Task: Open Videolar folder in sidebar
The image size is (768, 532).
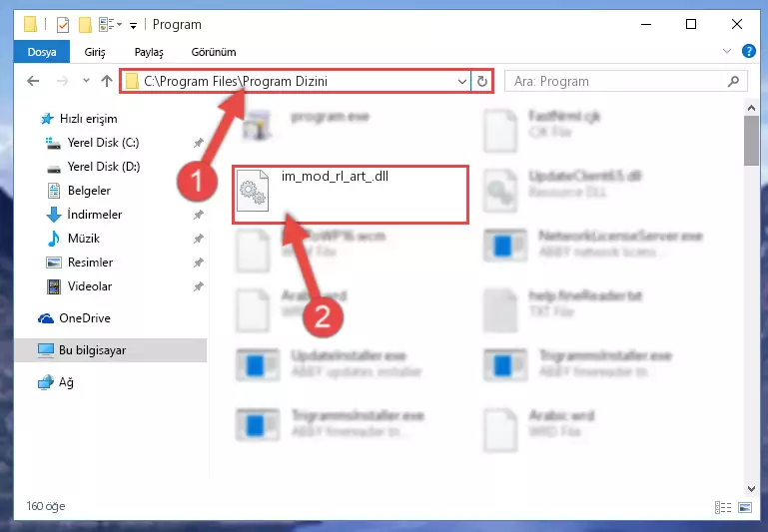Action: 79,286
